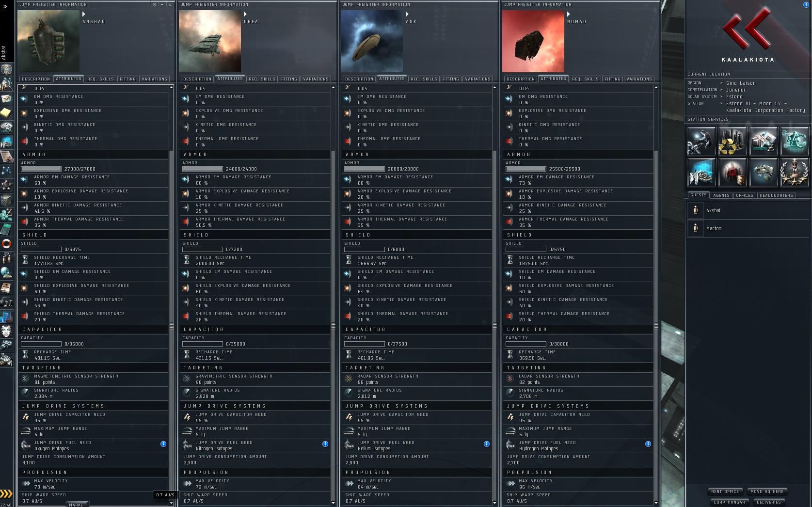The width and height of the screenshot is (812, 507).
Task: Open the arrow menu beside NOMAD name
Action: 569,14
